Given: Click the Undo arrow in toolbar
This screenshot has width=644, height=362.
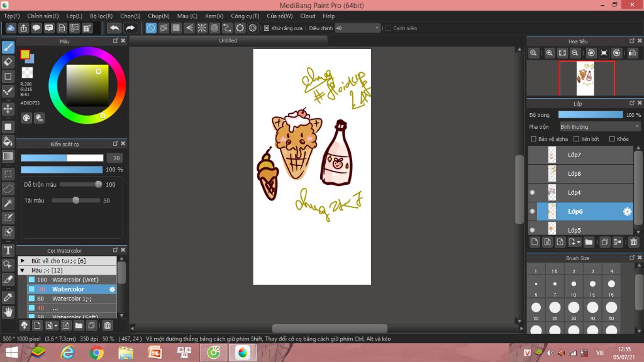Looking at the screenshot, I should pos(114,28).
